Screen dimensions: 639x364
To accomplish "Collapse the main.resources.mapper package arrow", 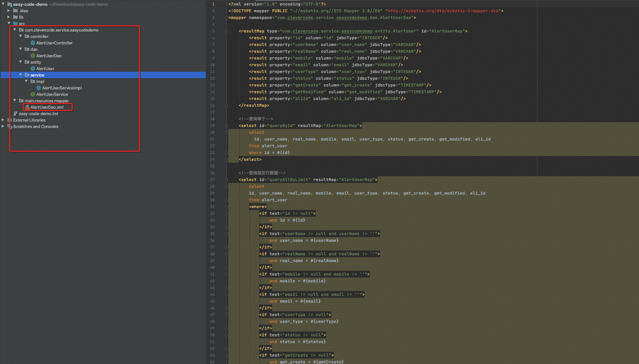I will coord(15,101).
